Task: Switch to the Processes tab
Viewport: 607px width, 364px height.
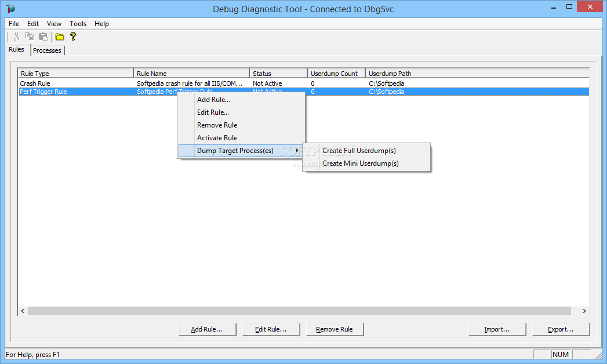Action: [x=47, y=50]
